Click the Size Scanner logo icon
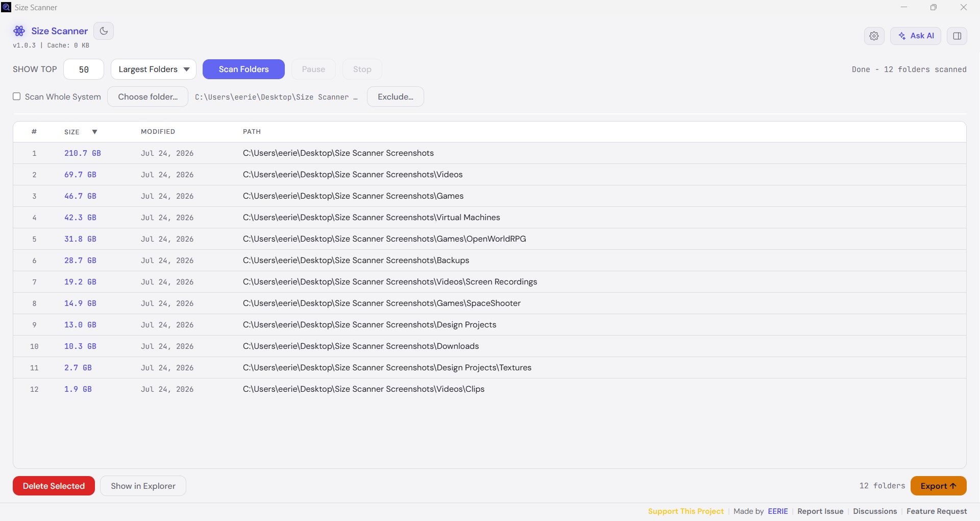The height and width of the screenshot is (521, 980). pyautogui.click(x=19, y=31)
